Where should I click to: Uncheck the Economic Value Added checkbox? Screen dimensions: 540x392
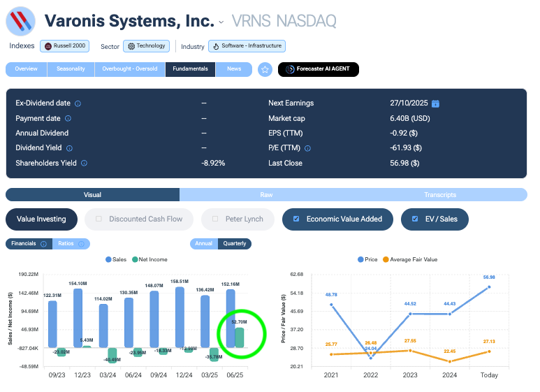pos(296,219)
